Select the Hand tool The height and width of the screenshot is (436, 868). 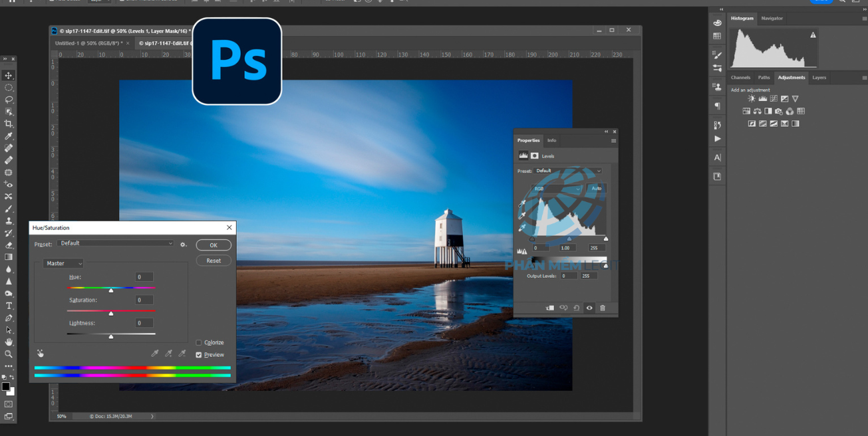[x=9, y=342]
